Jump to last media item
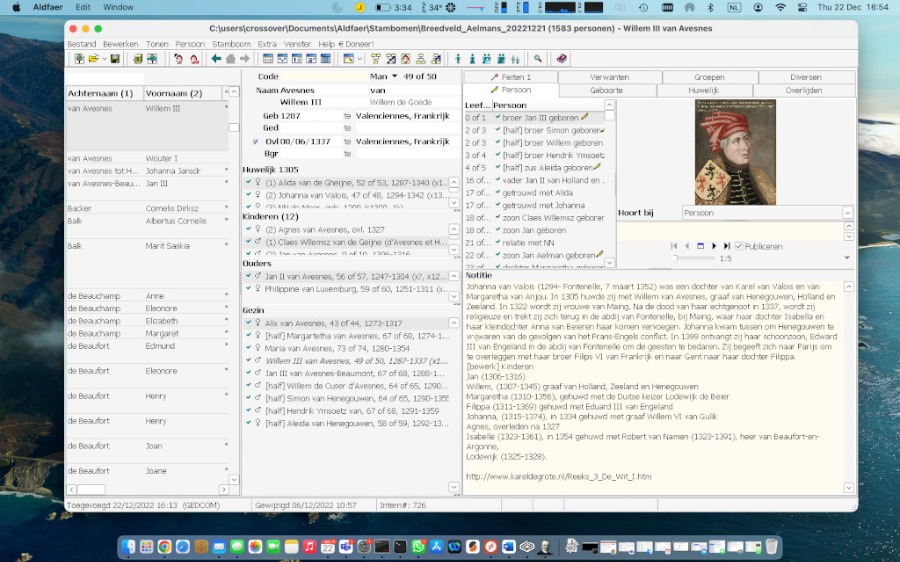Screen dimensions: 900x562 [x=727, y=246]
